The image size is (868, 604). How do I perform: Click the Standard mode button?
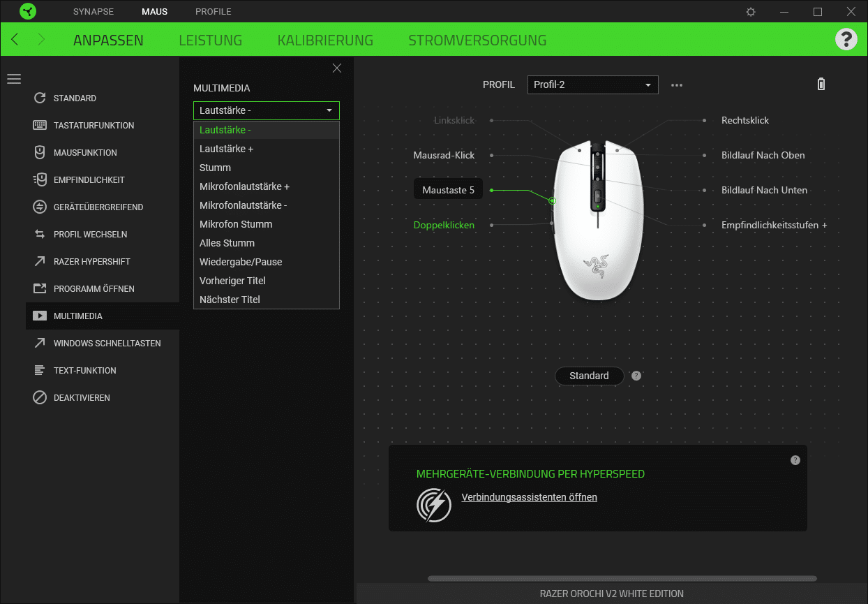tap(589, 376)
